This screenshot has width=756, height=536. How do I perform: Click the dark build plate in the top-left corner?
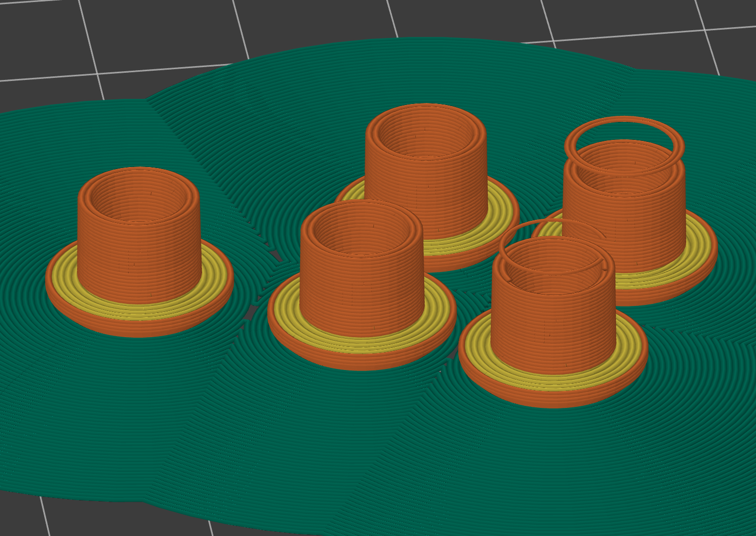pyautogui.click(x=41, y=31)
